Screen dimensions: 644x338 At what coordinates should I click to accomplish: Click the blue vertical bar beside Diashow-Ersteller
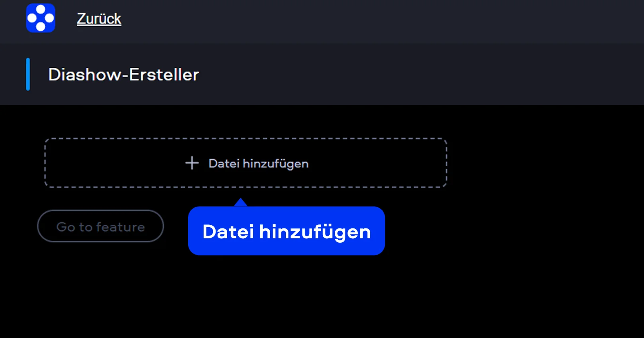[28, 74]
